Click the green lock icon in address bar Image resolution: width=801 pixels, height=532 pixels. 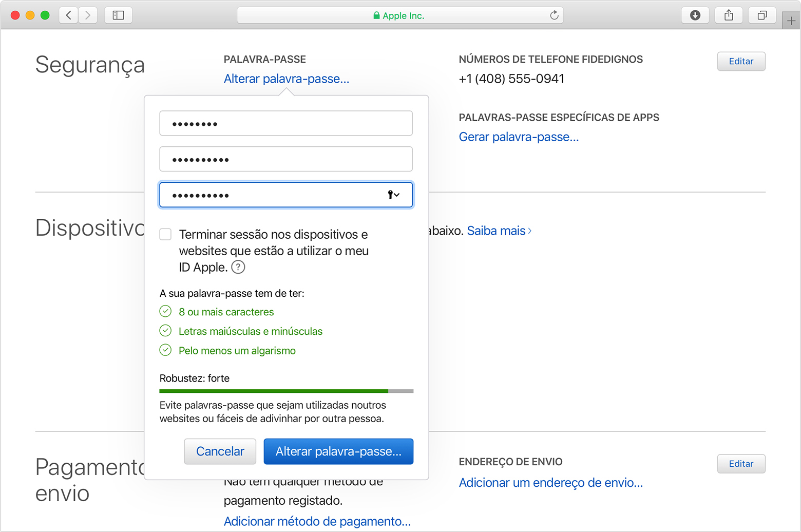coord(376,15)
